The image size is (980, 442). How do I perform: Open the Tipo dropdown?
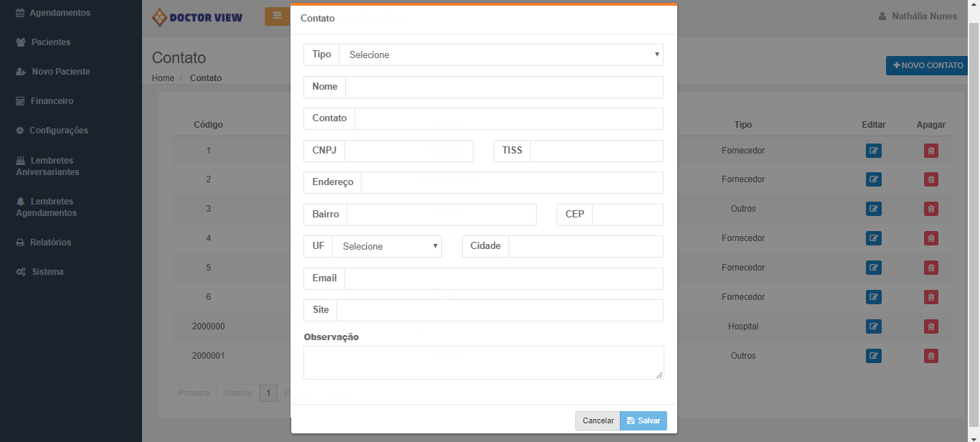(501, 55)
